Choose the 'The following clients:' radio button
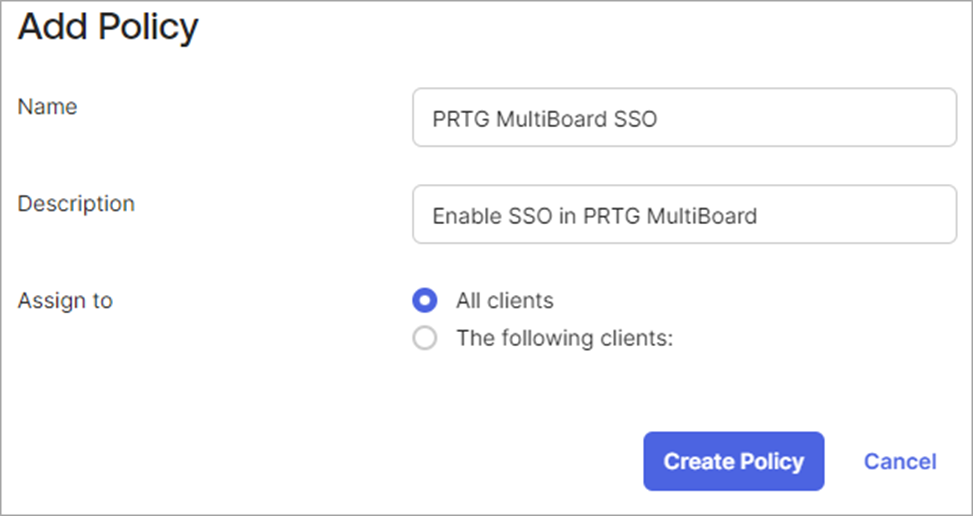973x516 pixels. (x=425, y=339)
